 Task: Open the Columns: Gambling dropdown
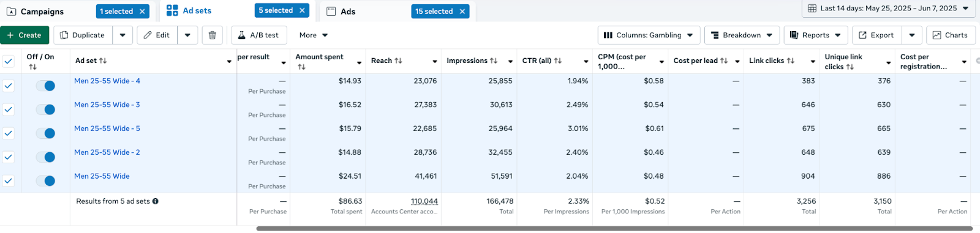649,35
